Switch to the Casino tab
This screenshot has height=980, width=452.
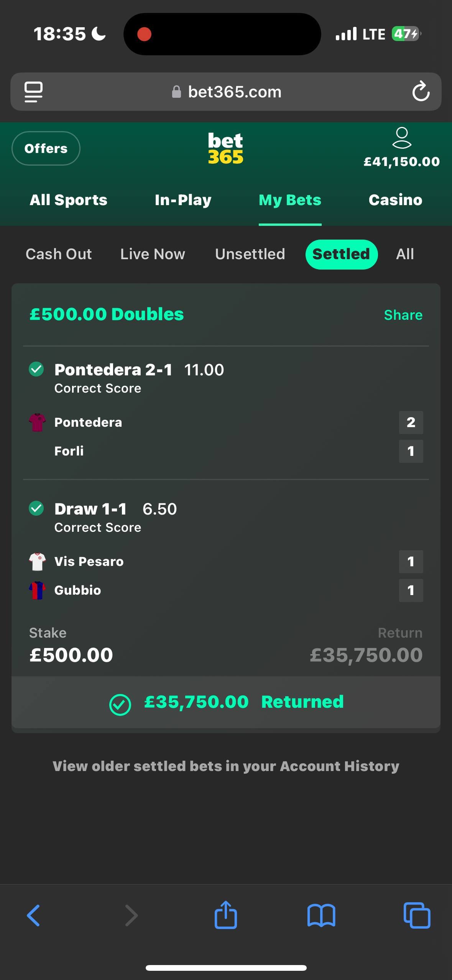[x=395, y=200]
